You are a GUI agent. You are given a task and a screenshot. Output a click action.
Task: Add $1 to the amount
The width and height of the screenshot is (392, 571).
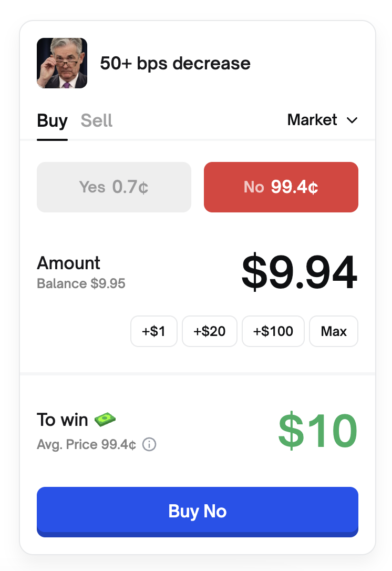tap(154, 331)
